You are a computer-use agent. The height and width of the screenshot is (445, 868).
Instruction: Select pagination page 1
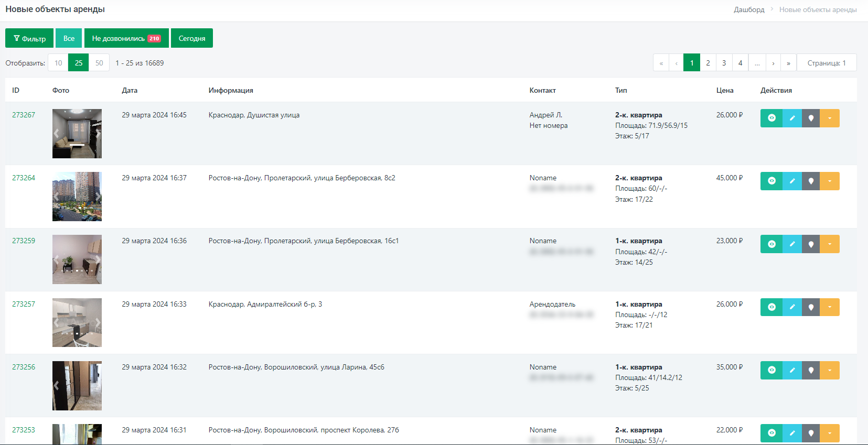coord(692,63)
